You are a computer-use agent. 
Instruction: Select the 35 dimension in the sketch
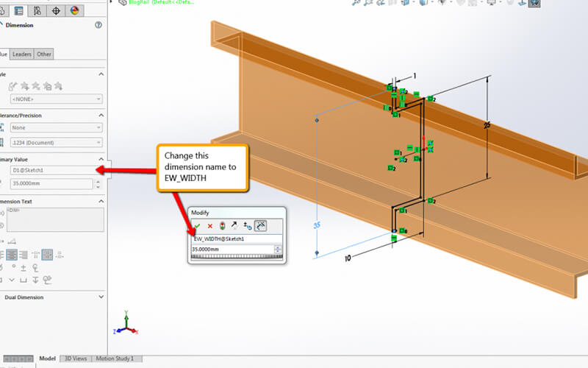pyautogui.click(x=318, y=225)
